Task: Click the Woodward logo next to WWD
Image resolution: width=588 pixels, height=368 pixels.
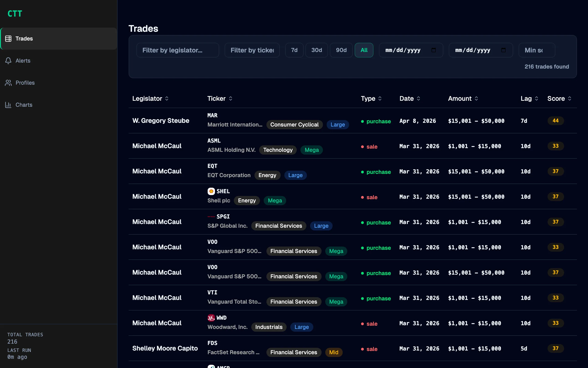Action: [x=211, y=318]
